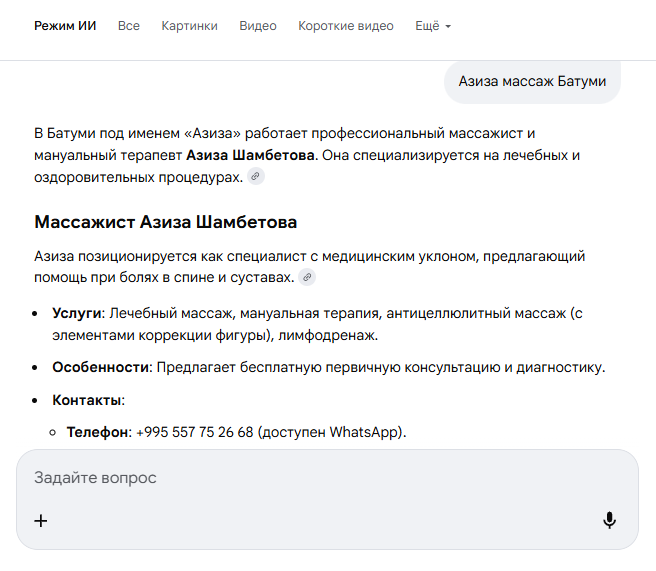This screenshot has height=571, width=656.
Task: Select the Видео tab
Action: [258, 26]
